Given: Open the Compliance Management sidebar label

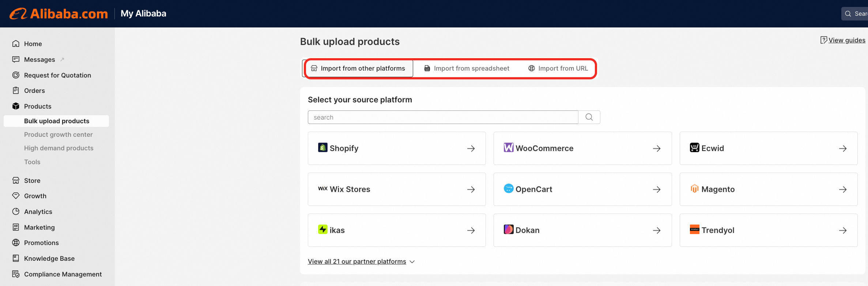Looking at the screenshot, I should click(63, 274).
